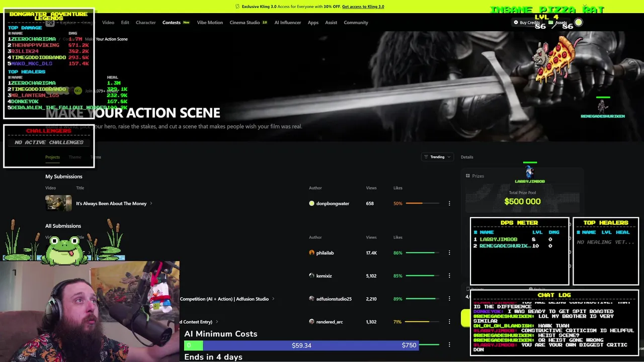The height and width of the screenshot is (362, 644).
Task: Expand the chevron beside It's Always Been About The Money
Action: pos(151,204)
